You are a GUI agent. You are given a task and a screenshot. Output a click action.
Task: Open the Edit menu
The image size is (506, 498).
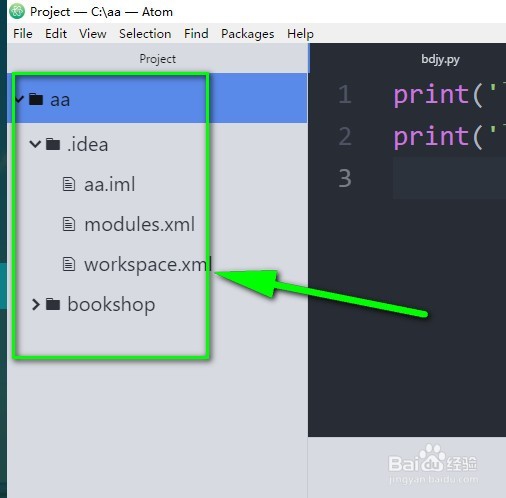56,34
